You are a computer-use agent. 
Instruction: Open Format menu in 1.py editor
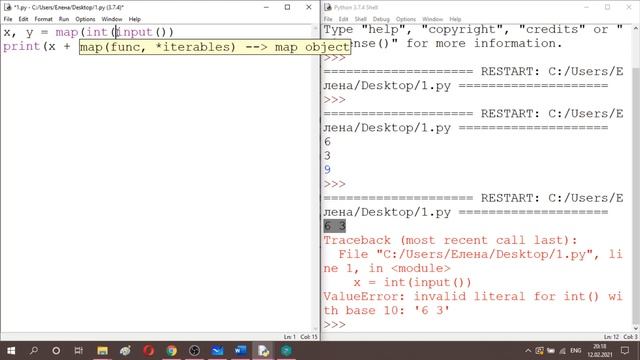(x=43, y=19)
